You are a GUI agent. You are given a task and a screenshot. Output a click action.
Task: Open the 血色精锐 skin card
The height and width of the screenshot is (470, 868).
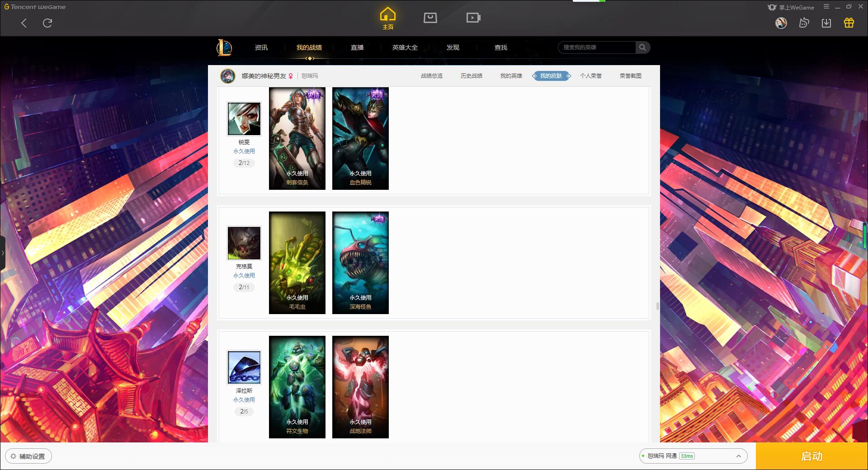(360, 138)
